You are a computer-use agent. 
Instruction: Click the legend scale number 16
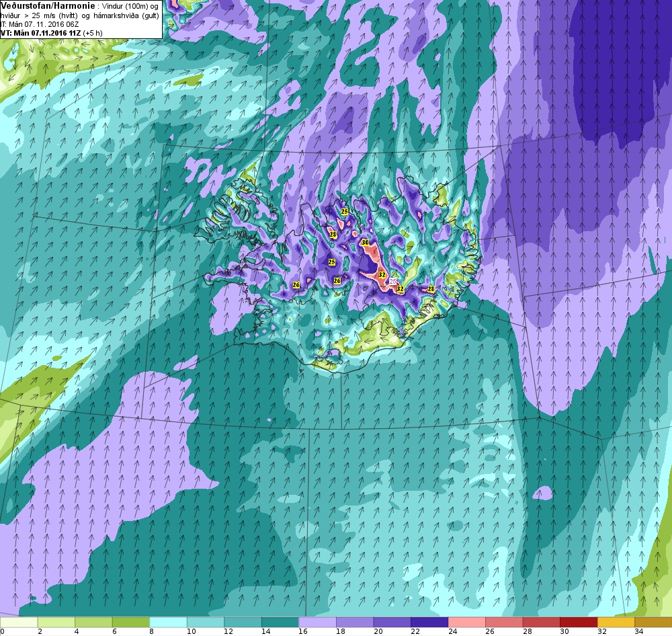(302, 631)
